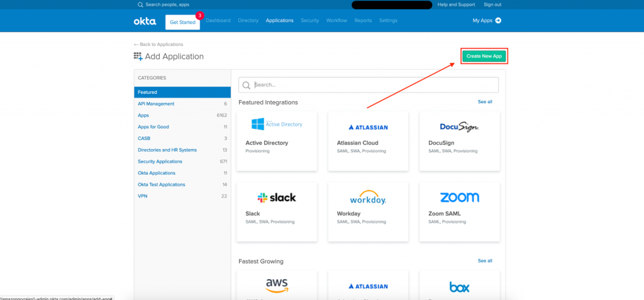Image resolution: width=644 pixels, height=300 pixels.
Task: Select the Apps category
Action: [x=182, y=116]
